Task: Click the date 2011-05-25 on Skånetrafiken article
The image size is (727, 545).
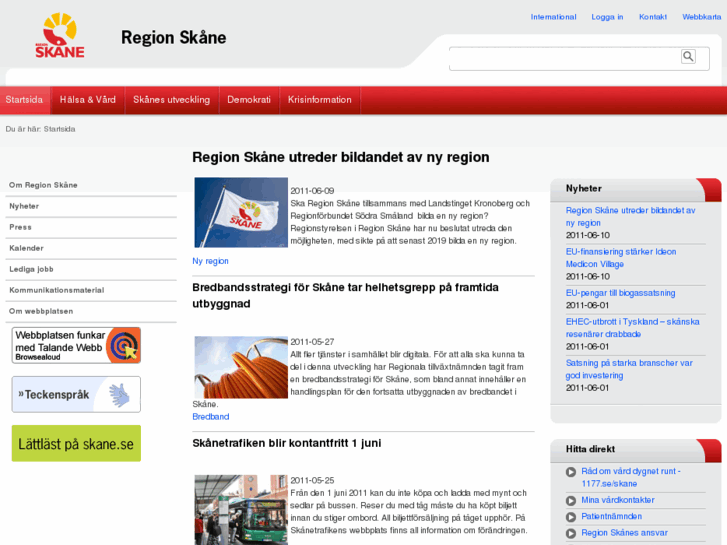Action: point(312,481)
